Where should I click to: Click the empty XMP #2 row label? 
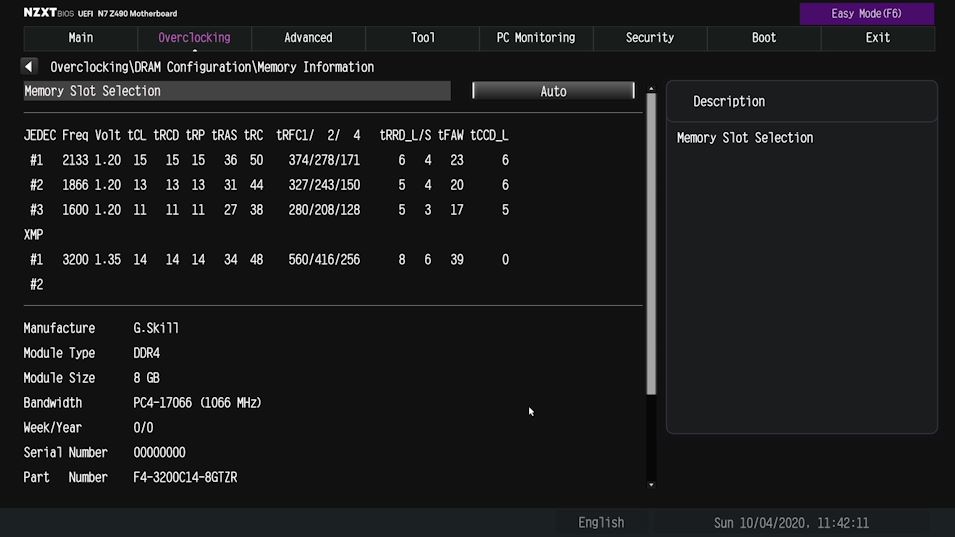(37, 285)
